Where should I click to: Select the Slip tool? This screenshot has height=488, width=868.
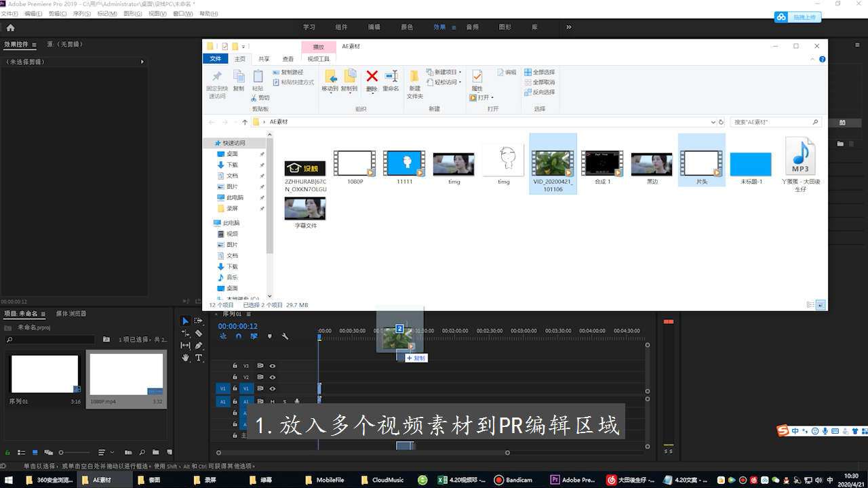[185, 346]
